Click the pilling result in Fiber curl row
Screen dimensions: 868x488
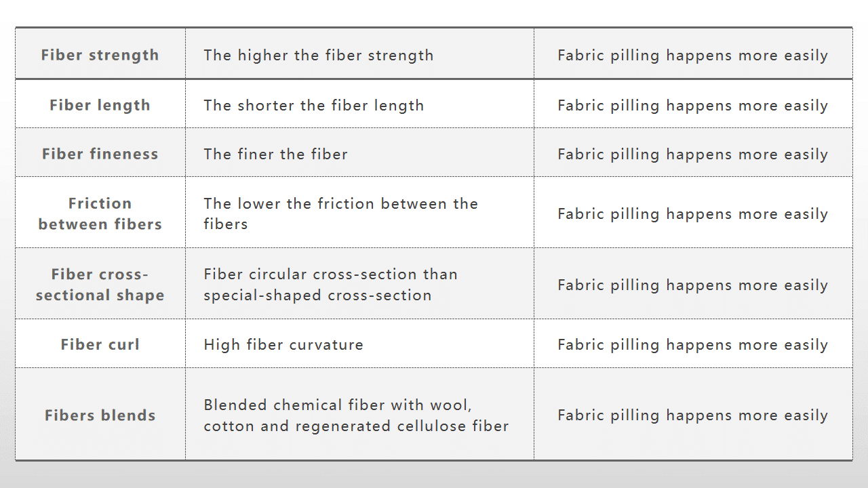tap(692, 344)
